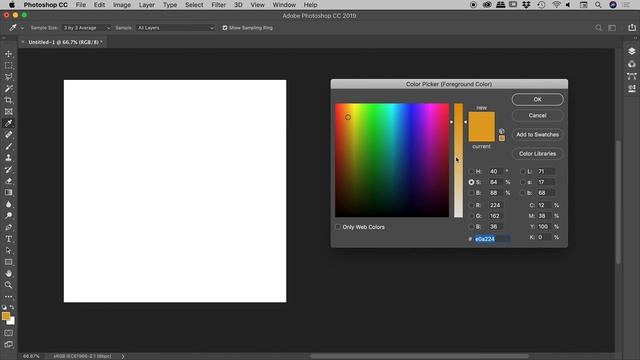Viewport: 640px width, 360px height.
Task: Click Add to Swatches button
Action: point(538,135)
